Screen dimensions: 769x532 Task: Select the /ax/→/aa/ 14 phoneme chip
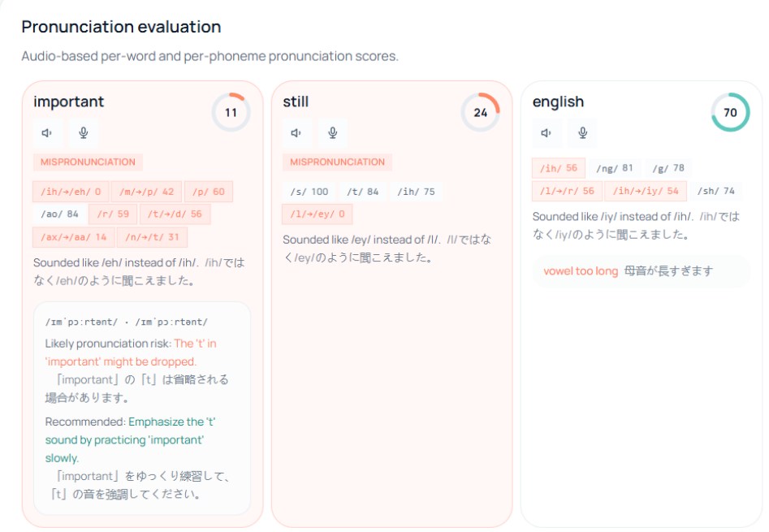[x=74, y=237]
